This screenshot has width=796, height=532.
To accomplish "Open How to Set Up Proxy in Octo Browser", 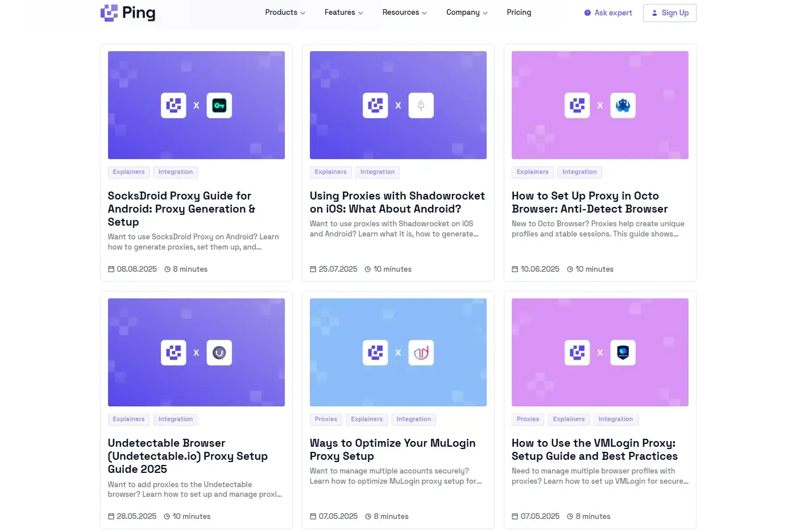I will [590, 202].
